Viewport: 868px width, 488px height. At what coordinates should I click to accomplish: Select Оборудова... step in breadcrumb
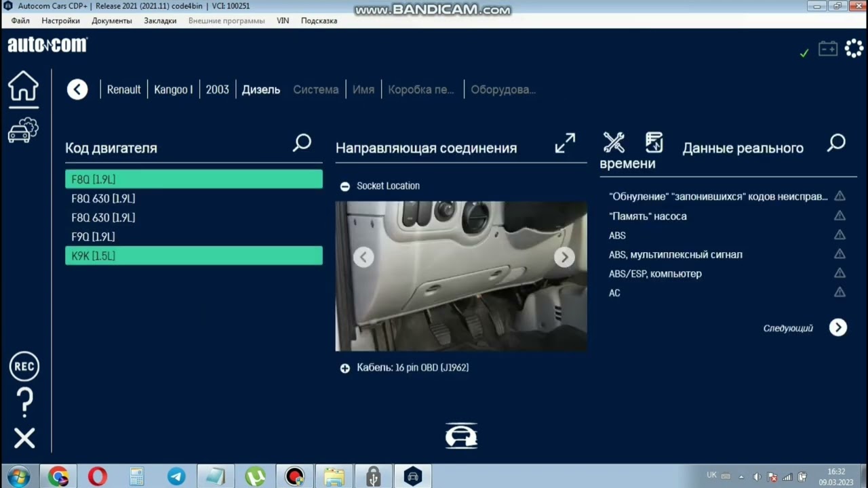(x=503, y=89)
